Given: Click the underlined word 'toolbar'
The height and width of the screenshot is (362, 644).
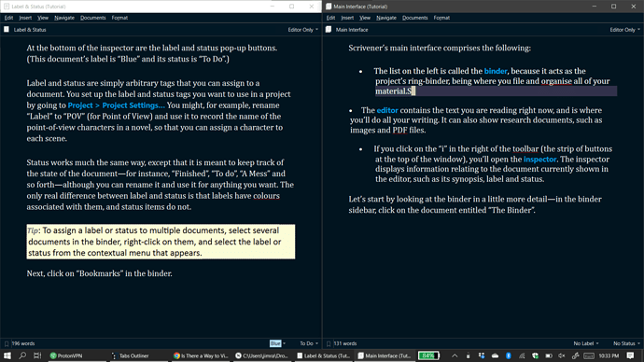Looking at the screenshot, I should [x=525, y=149].
